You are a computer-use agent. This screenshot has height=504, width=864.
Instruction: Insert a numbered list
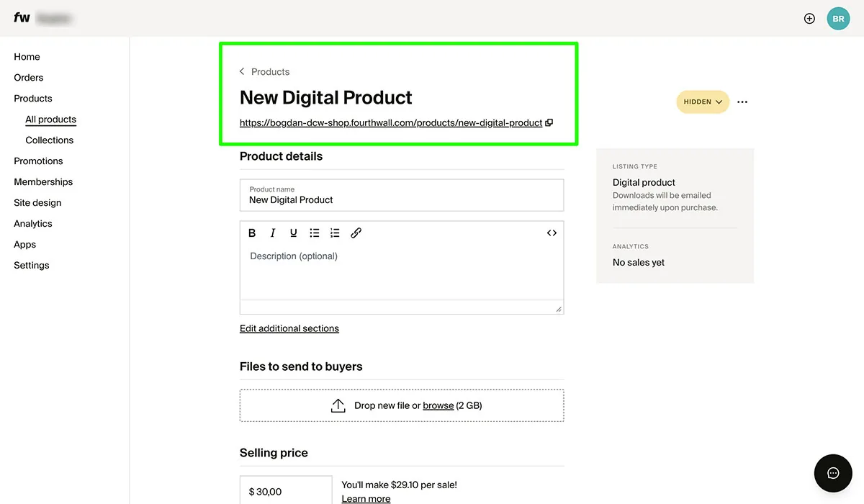[x=335, y=233]
